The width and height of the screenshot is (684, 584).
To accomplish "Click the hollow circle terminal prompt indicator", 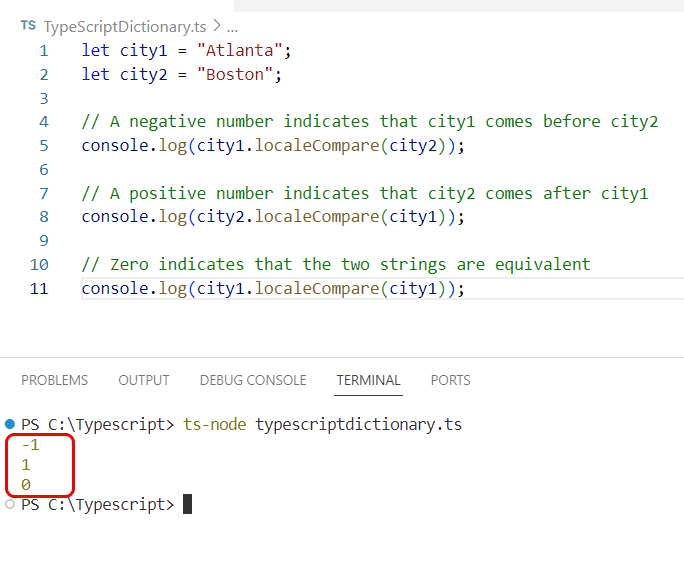I will pyautogui.click(x=10, y=504).
